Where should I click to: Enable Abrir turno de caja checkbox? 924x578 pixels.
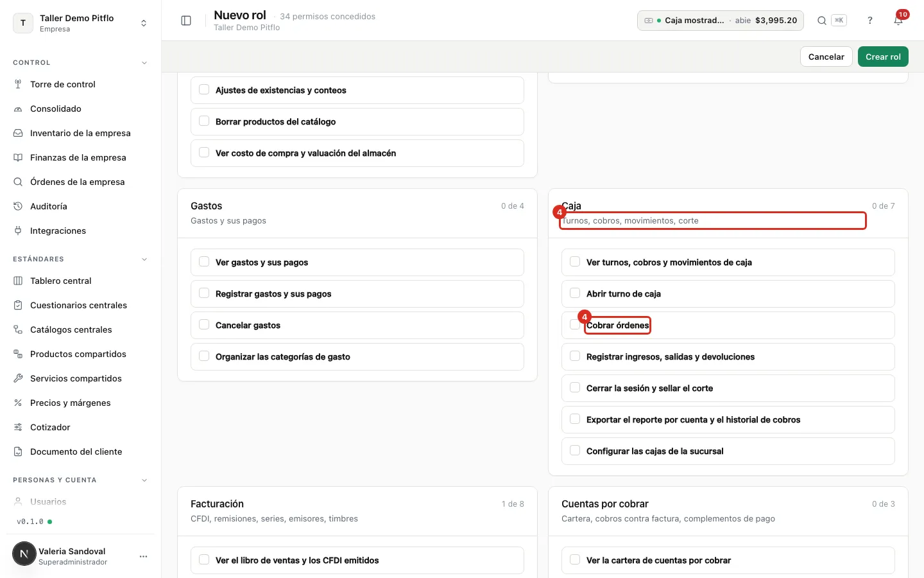click(x=575, y=293)
